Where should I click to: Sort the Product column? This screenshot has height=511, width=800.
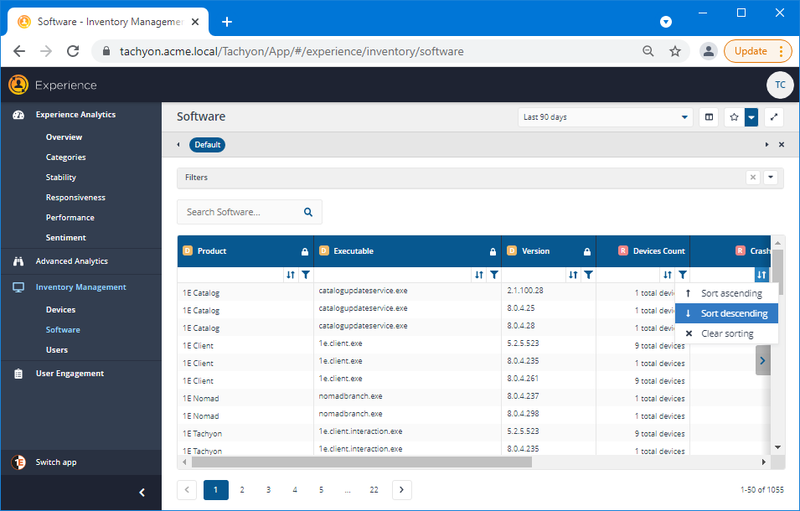click(x=290, y=275)
